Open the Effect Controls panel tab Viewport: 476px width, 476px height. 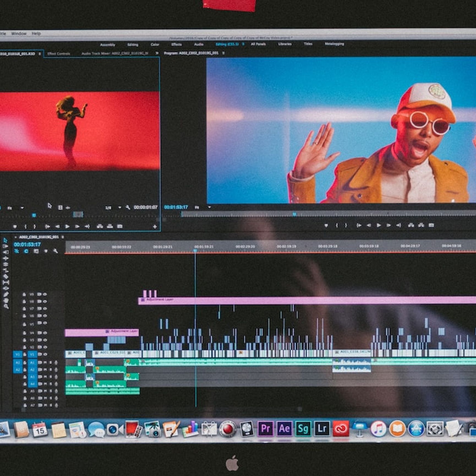(59, 54)
